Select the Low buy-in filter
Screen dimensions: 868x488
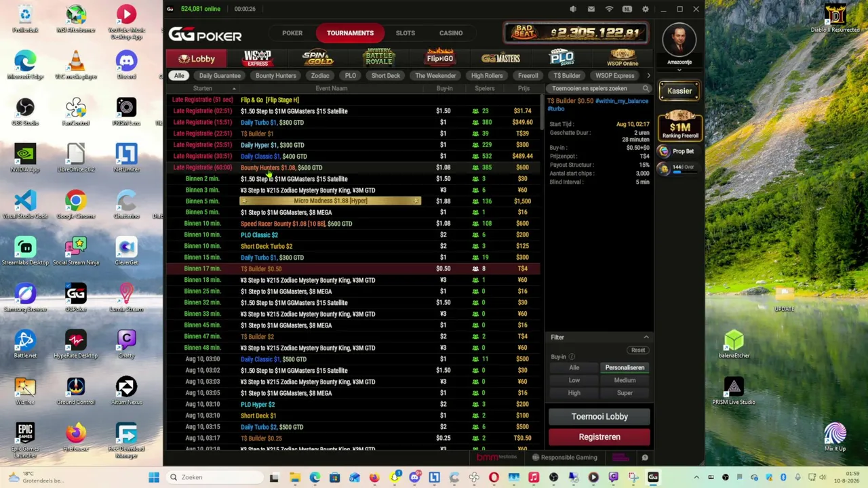pos(574,381)
